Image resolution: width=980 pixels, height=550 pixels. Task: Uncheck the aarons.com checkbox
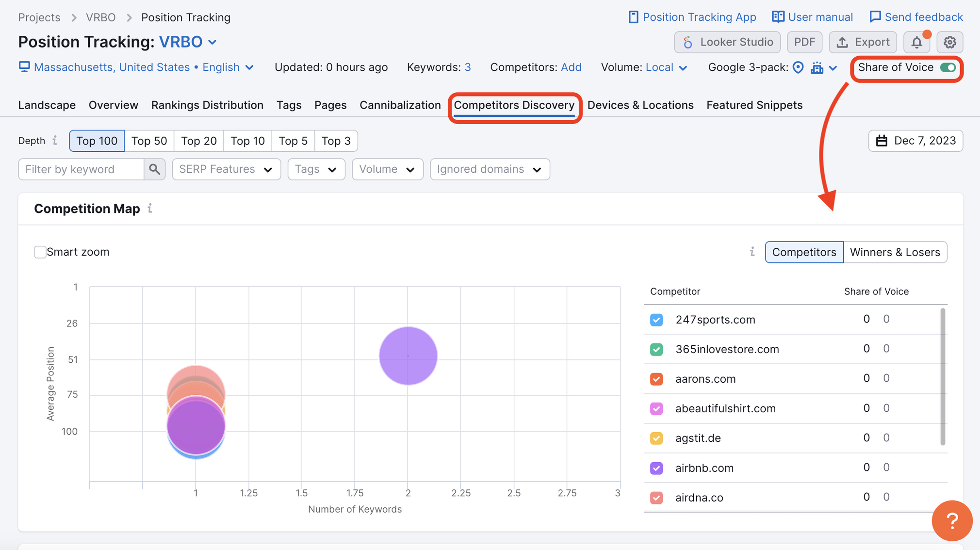point(656,379)
